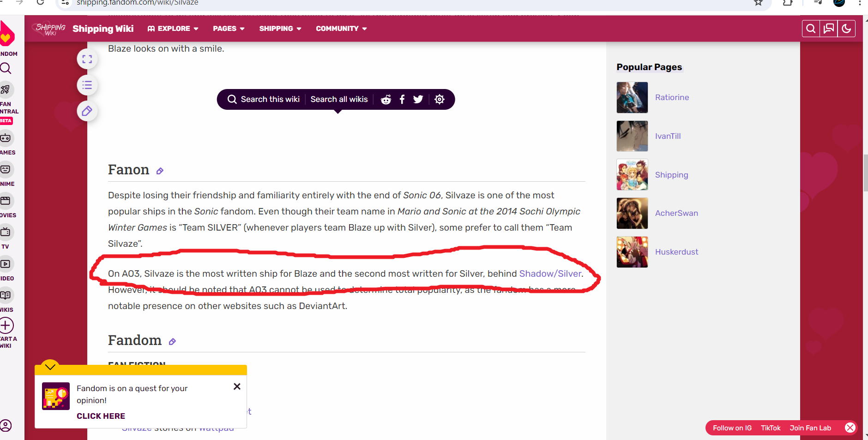The image size is (868, 440).
Task: Open Huskerdust popular page link
Action: coord(676,252)
